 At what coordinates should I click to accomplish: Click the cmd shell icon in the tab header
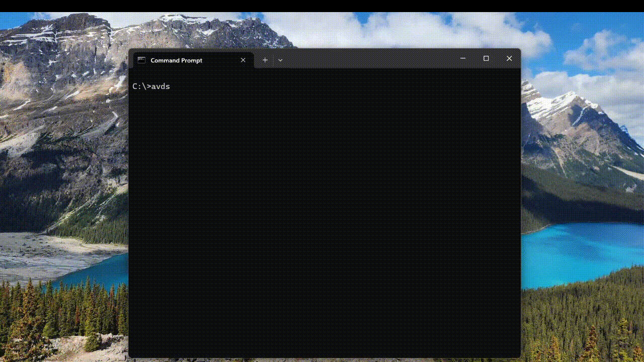141,60
